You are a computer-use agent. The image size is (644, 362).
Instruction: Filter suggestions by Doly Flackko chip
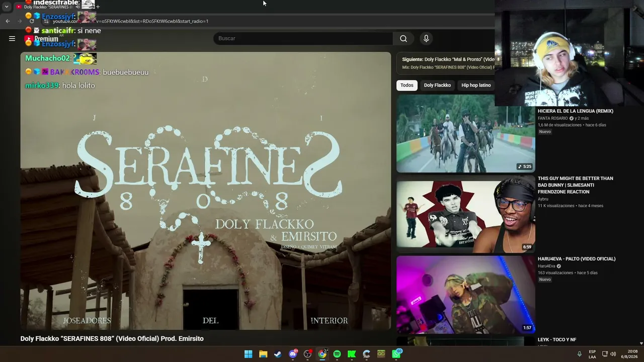tap(437, 85)
